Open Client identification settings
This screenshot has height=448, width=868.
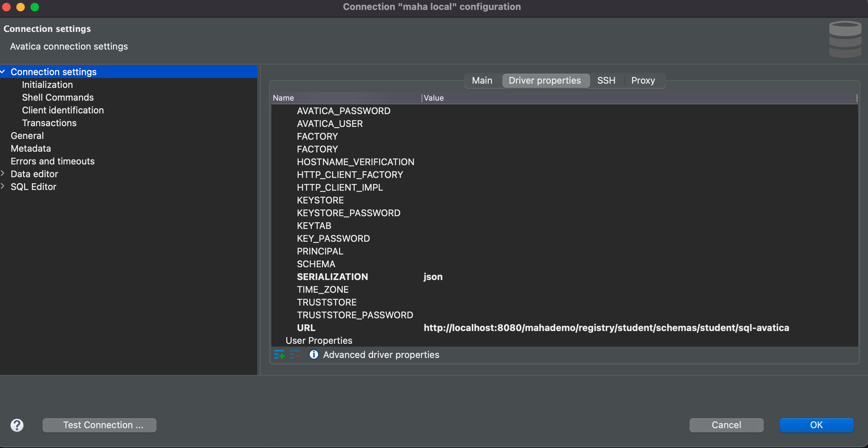click(x=63, y=110)
